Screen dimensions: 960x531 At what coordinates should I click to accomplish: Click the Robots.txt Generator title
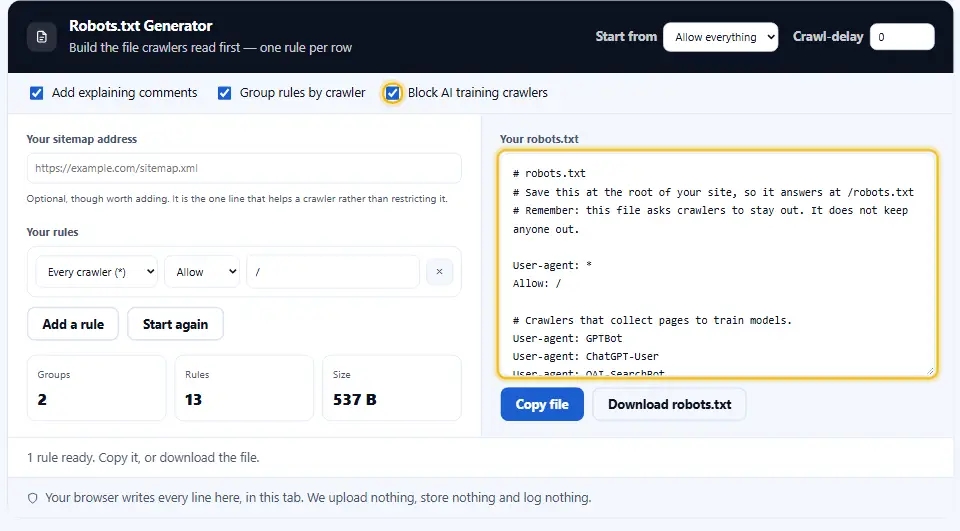point(141,26)
